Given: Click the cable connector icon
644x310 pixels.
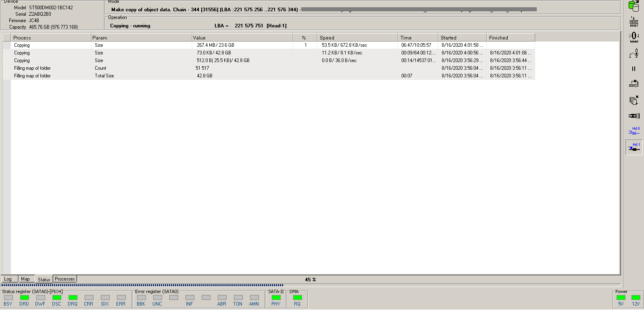Looking at the screenshot, I should (x=634, y=116).
